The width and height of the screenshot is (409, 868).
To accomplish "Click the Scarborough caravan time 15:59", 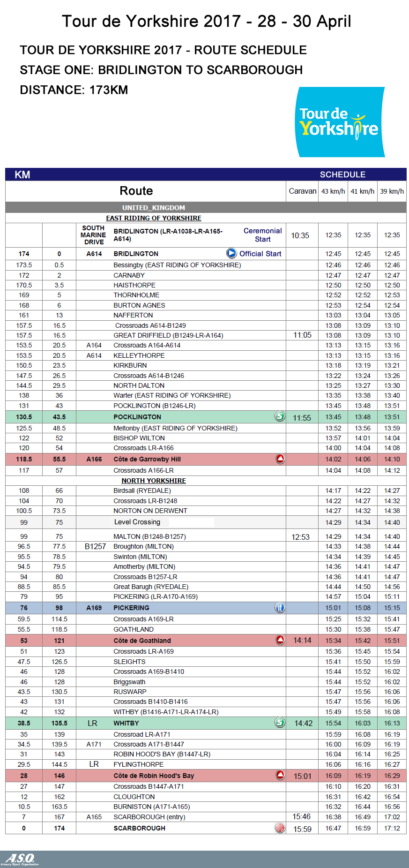I will (302, 829).
